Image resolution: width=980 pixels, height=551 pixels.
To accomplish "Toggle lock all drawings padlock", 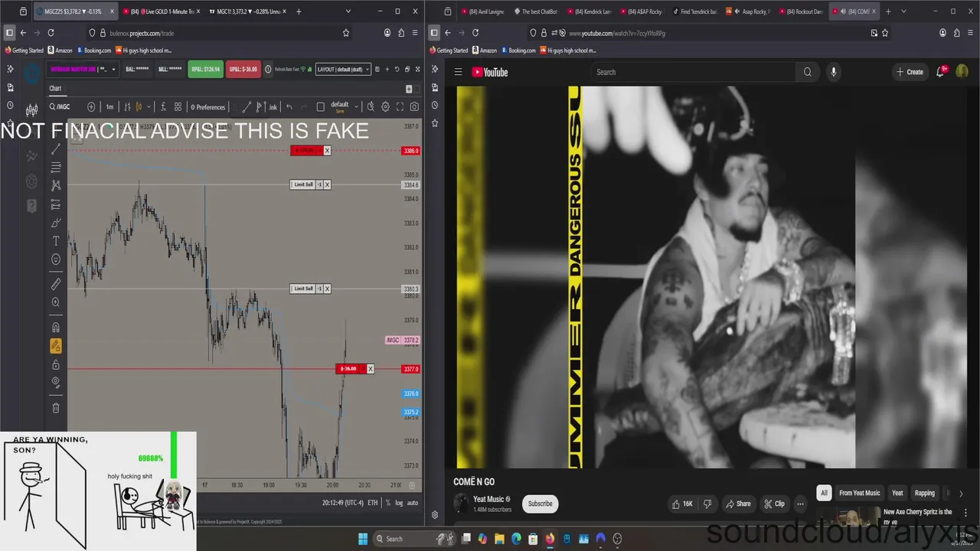I will [56, 365].
